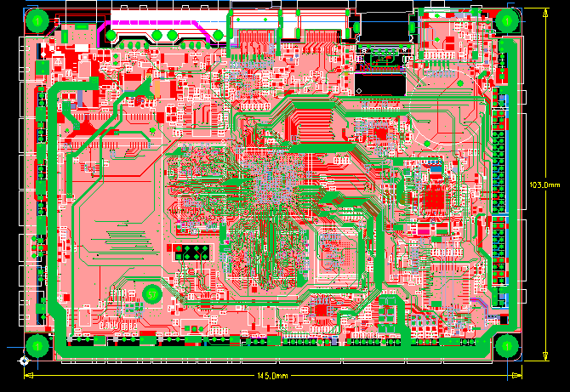Screen dimensions: 570x392
Task: Click the top-right green mounting hole
Action: (x=508, y=20)
